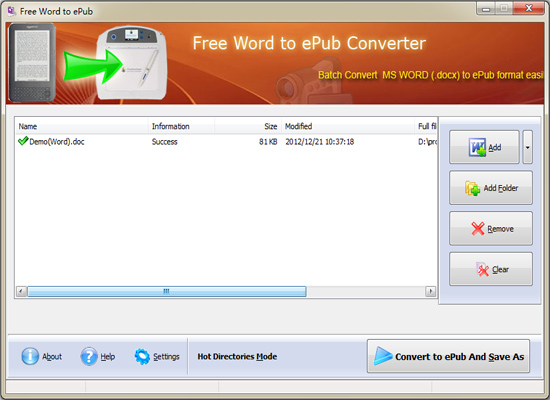Click Convert to ePub And Save As
Image resolution: width=550 pixels, height=400 pixels.
tap(448, 356)
